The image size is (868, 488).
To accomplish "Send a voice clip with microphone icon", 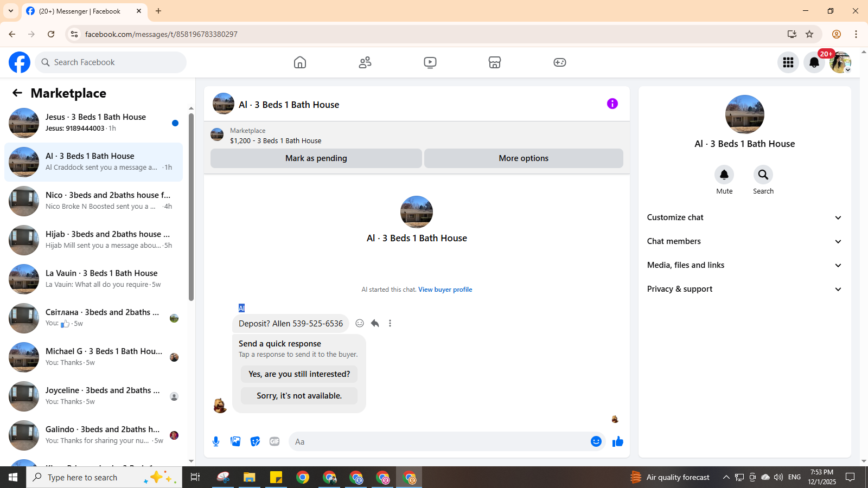I will tap(216, 441).
